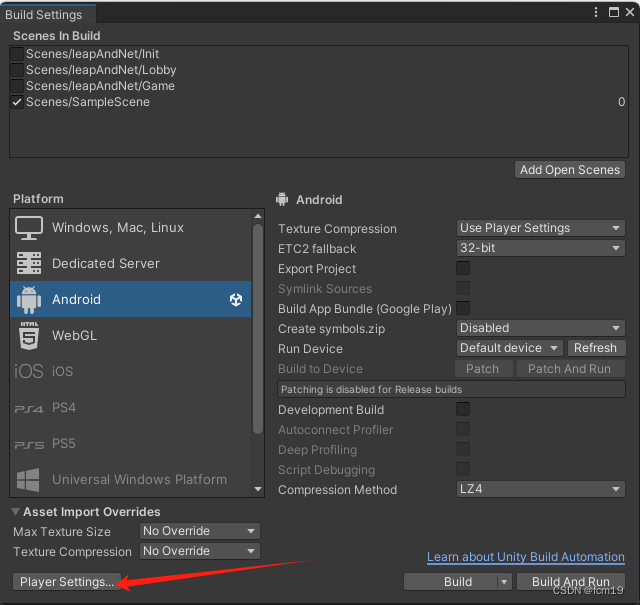640x605 pixels.
Task: Click the platform list scroll up arrow
Action: (x=258, y=216)
